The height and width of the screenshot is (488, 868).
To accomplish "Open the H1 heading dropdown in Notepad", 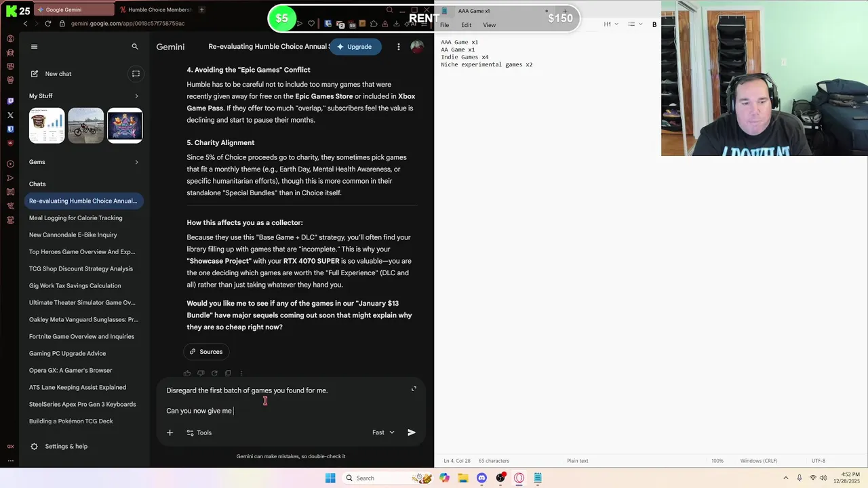I will click(611, 24).
